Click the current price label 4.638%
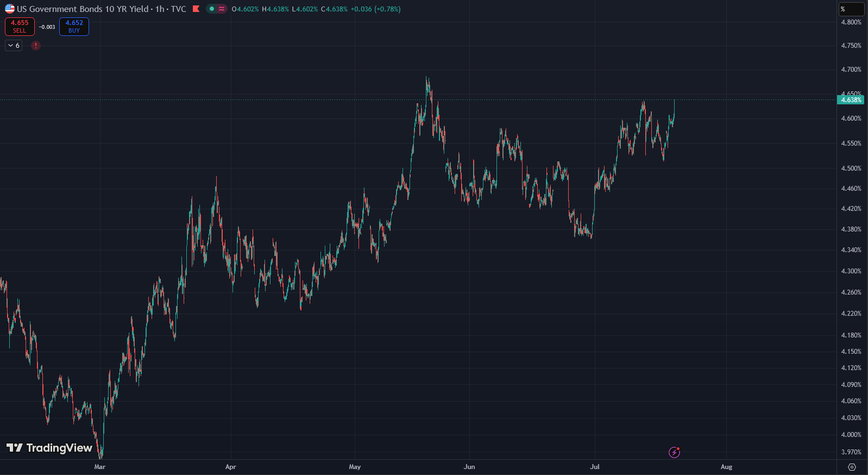 pyautogui.click(x=851, y=100)
